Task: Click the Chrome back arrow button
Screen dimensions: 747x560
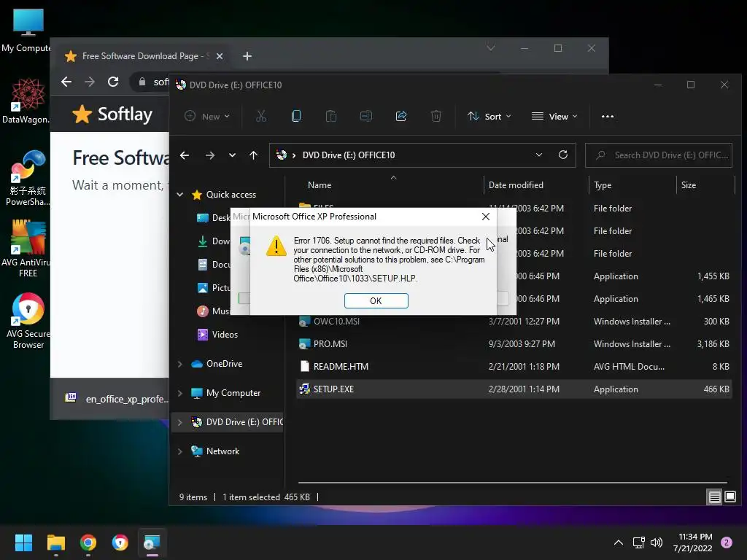Action: (66, 82)
